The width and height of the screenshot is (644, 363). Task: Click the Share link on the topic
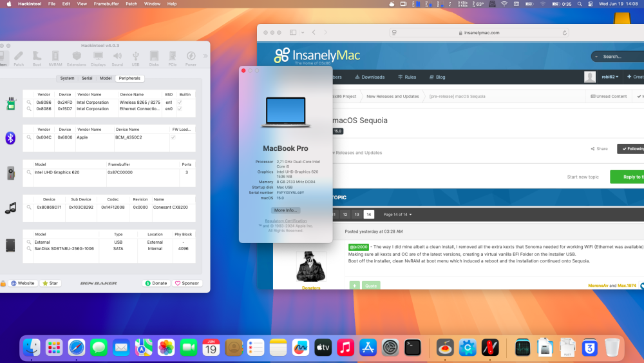coord(599,149)
